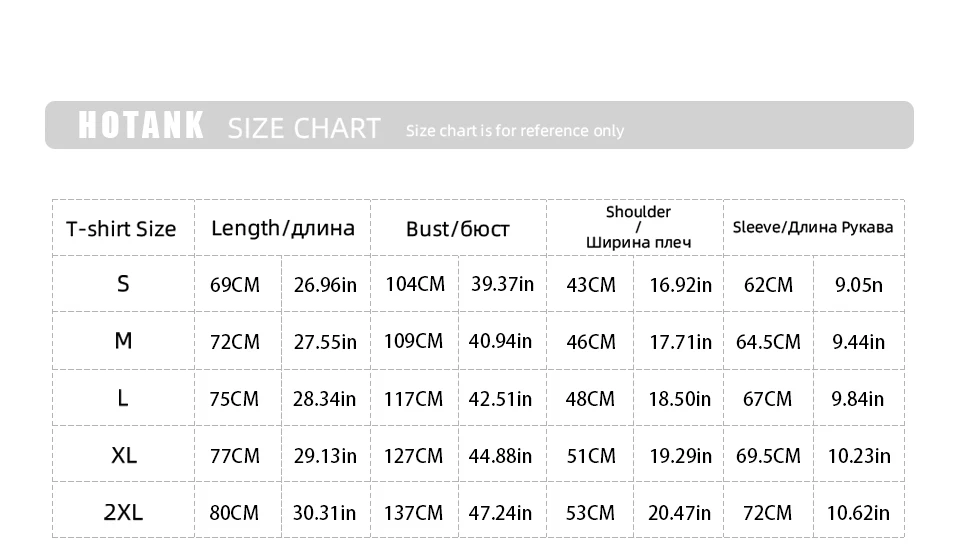Click the 'Size chart is for reference only' note
Screen dimensions: 960x558
click(514, 131)
